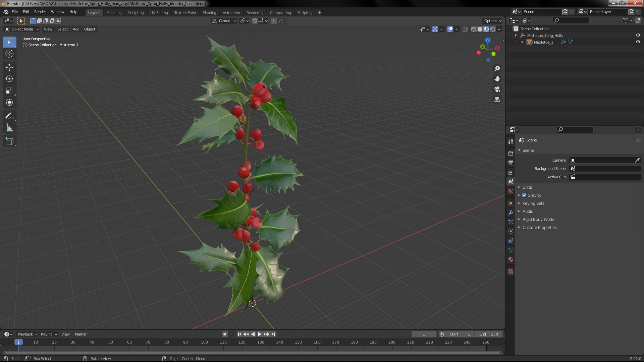Click the pan view hand icon
This screenshot has width=644, height=362.
[497, 79]
